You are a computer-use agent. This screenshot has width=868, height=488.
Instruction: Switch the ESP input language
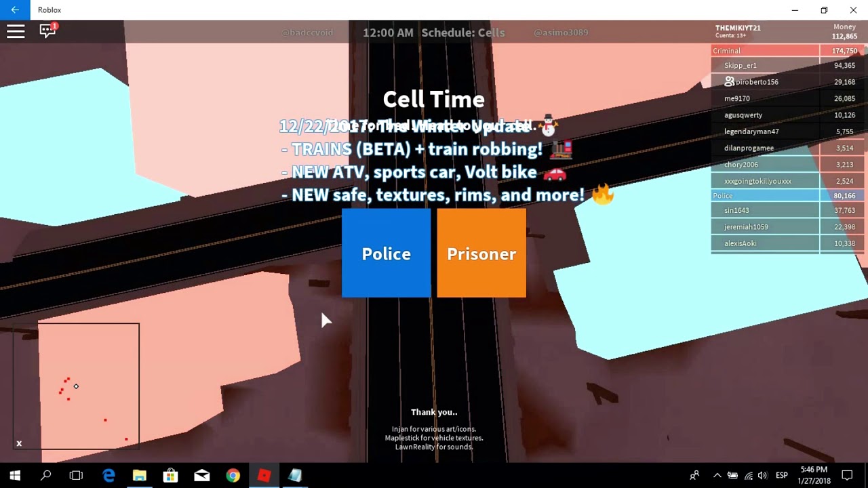(x=781, y=476)
